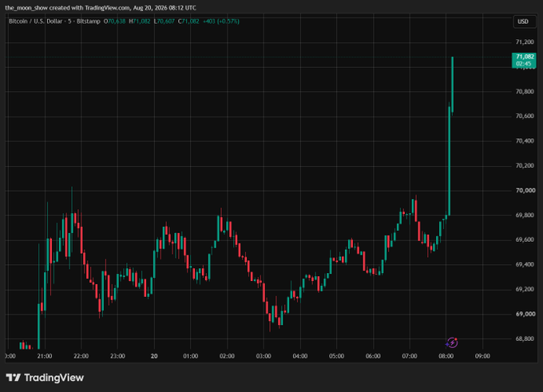Click the change value +403 (+0.57%)
Image resolution: width=543 pixels, height=392 pixels.
point(221,22)
